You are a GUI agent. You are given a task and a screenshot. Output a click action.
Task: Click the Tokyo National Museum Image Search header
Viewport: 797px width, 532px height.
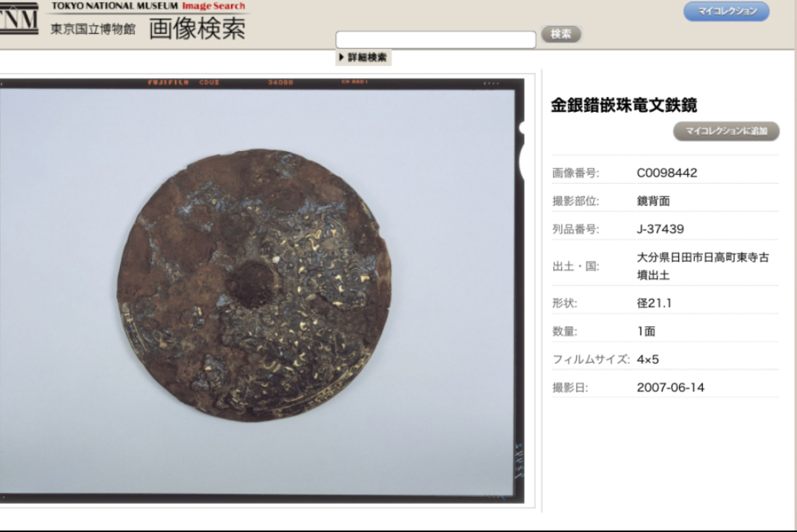coord(148,6)
